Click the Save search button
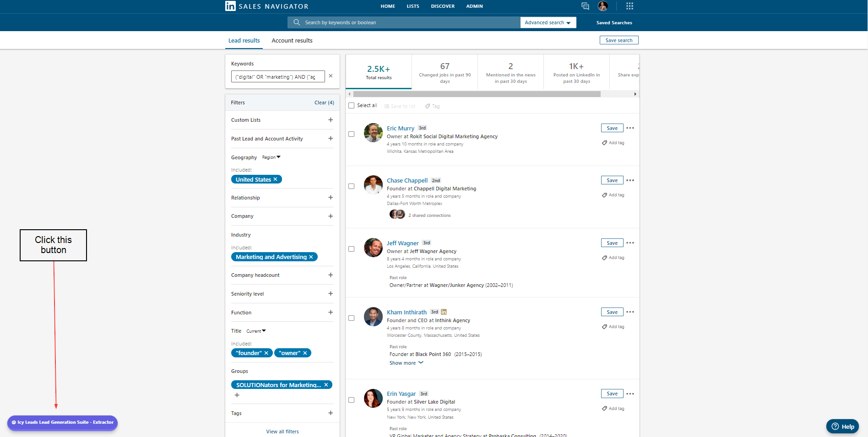The height and width of the screenshot is (437, 868). pos(619,40)
